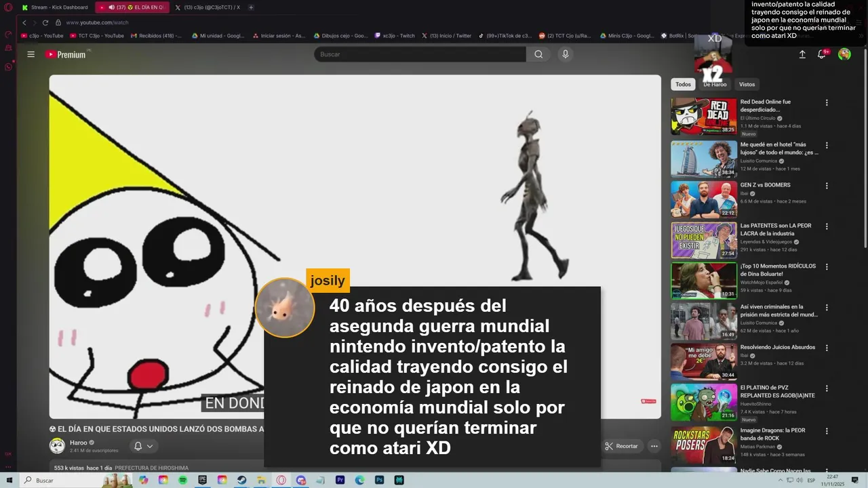The image size is (868, 488).
Task: Open Windows Start menu
Action: pos(9,481)
